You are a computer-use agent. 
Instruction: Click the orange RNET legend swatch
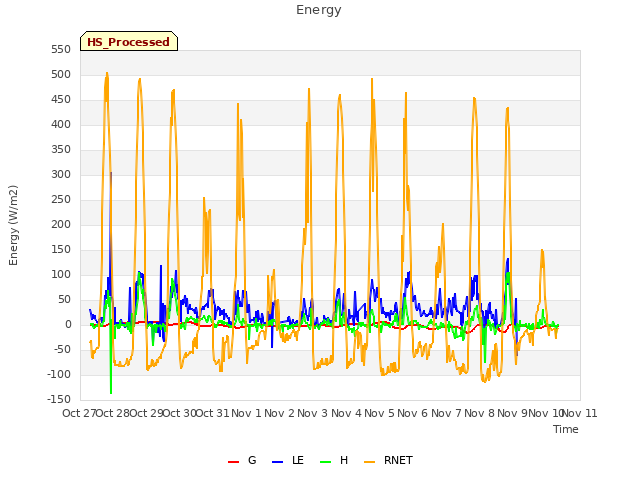point(369,462)
